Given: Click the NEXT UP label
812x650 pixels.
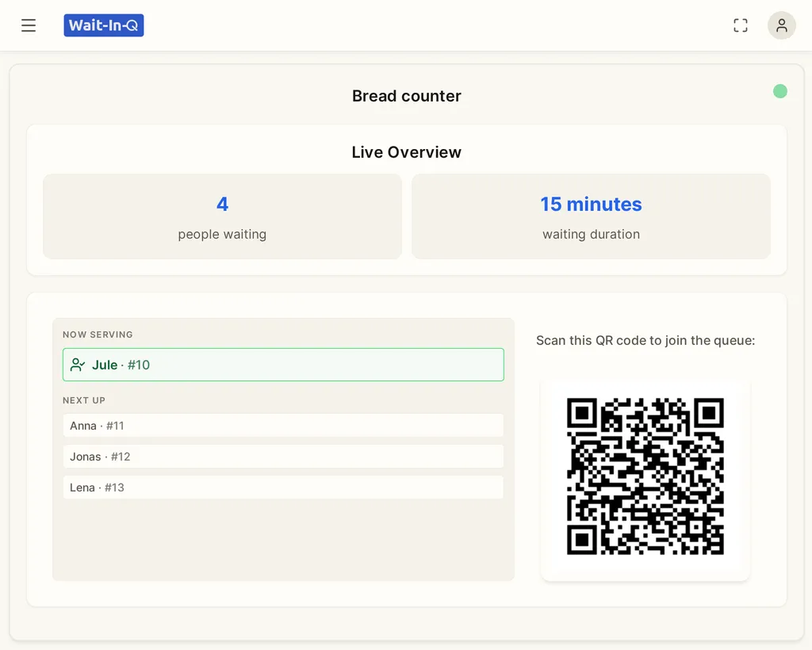Looking at the screenshot, I should tap(84, 400).
